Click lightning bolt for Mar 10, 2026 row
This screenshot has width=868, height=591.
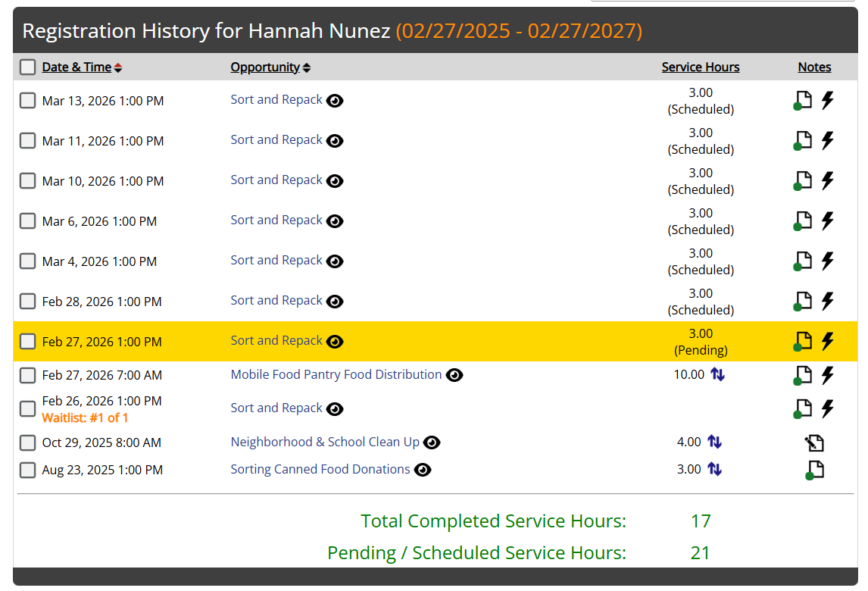click(828, 180)
